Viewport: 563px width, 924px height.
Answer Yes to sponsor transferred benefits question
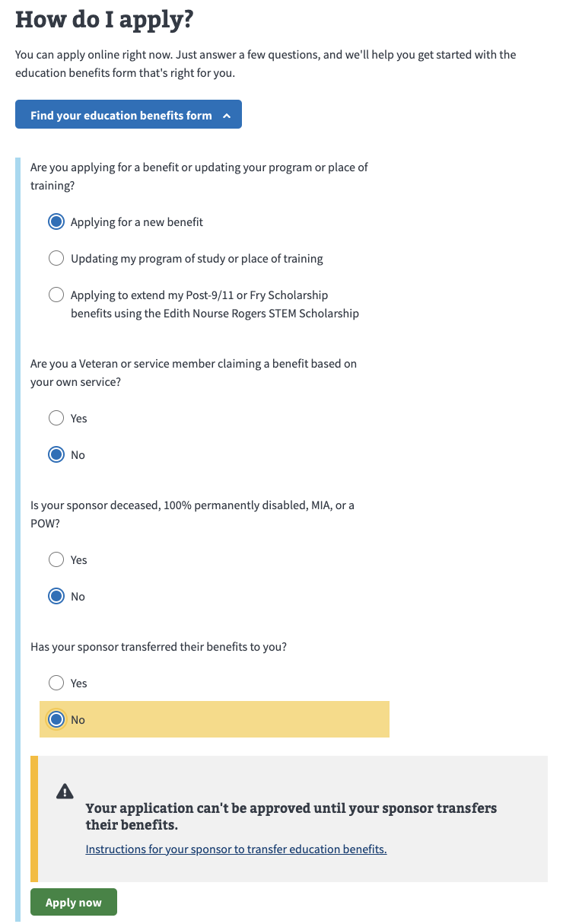pos(56,683)
